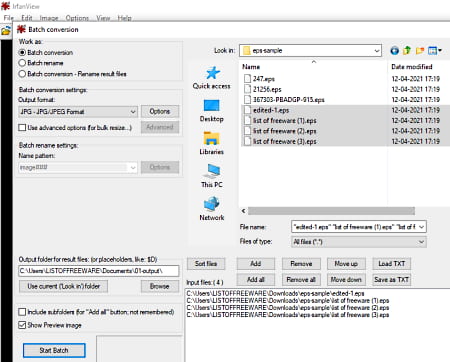Click the back navigation icon beside Look in
This screenshot has height=362, width=450.
pyautogui.click(x=394, y=51)
